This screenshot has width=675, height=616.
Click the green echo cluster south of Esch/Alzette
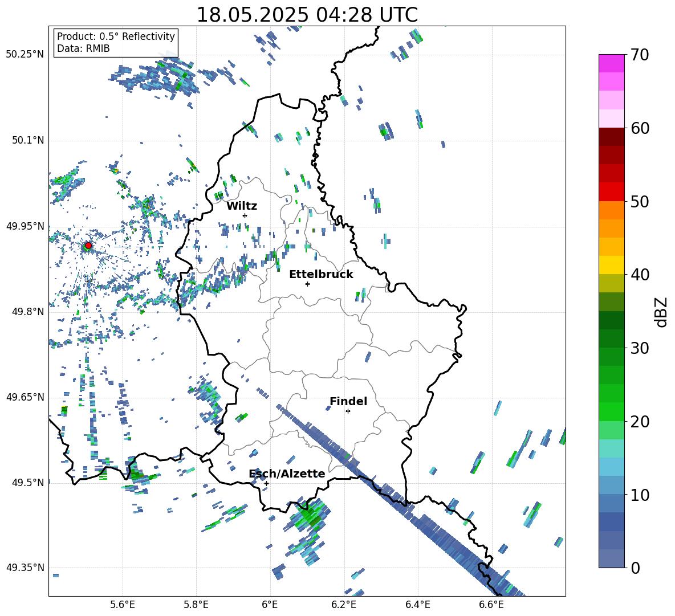pyautogui.click(x=308, y=516)
